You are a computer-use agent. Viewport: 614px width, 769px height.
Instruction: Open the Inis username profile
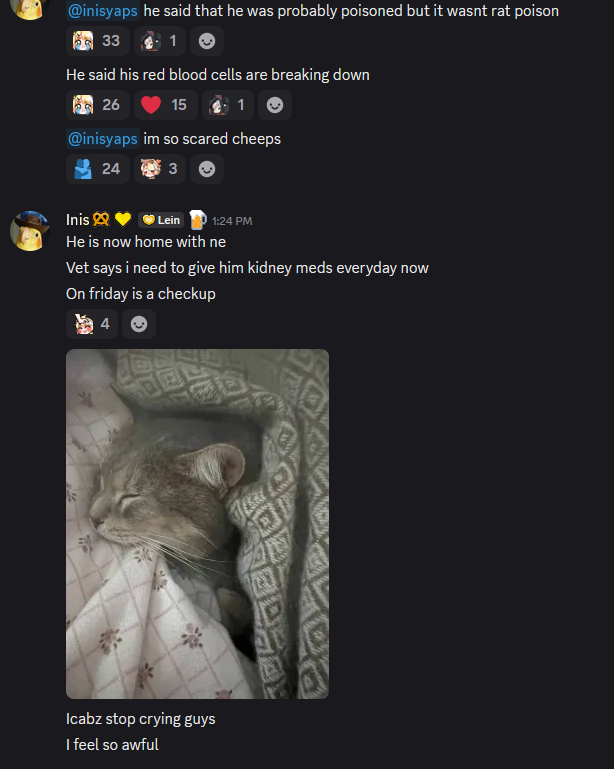tap(77, 220)
